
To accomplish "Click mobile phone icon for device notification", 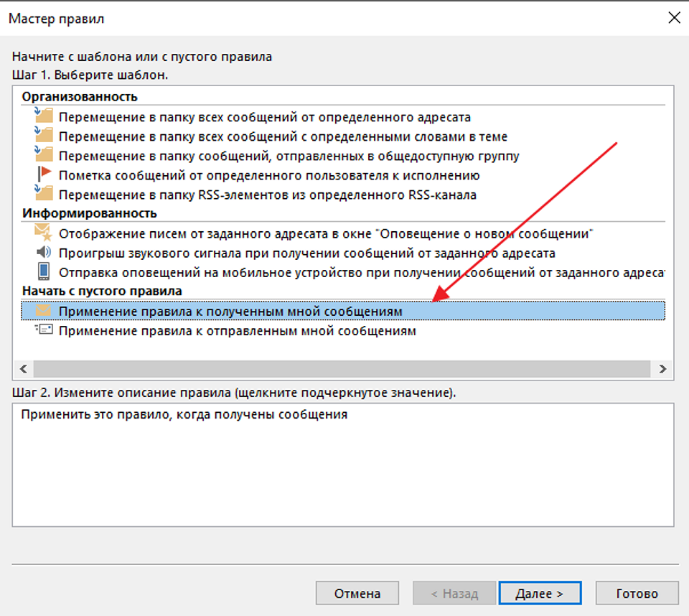I will click(x=44, y=271).
